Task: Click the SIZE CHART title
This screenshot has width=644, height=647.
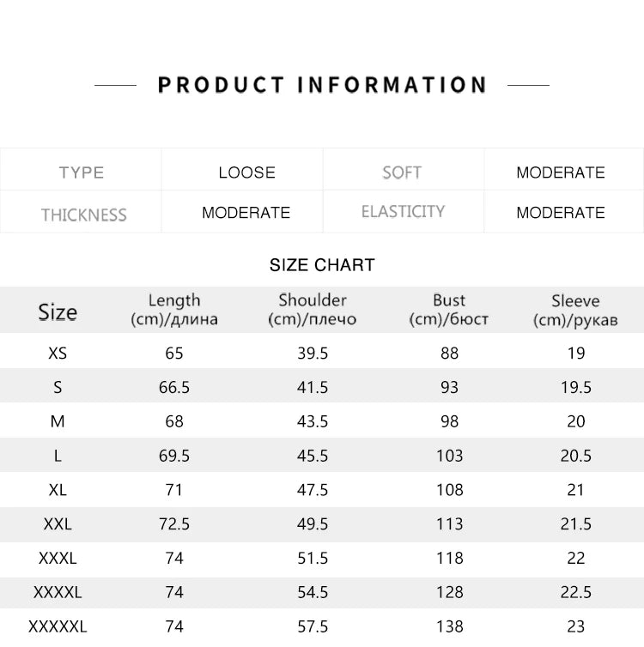Action: [322, 265]
